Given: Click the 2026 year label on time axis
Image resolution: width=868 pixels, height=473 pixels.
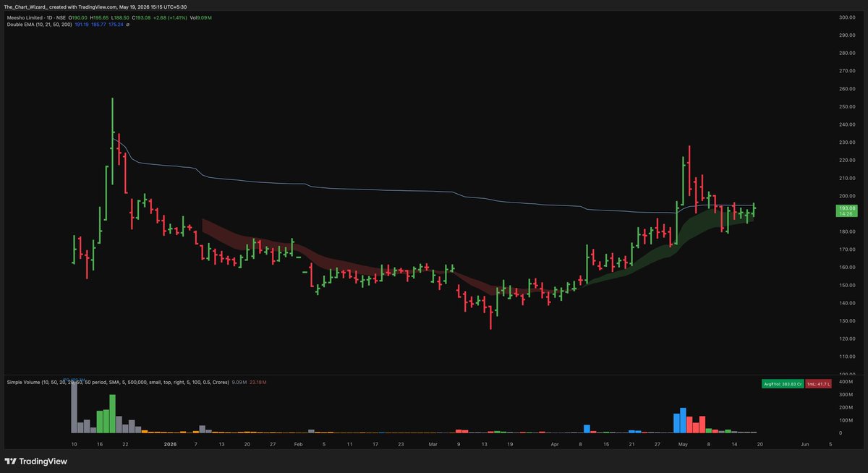Looking at the screenshot, I should click(x=170, y=444).
